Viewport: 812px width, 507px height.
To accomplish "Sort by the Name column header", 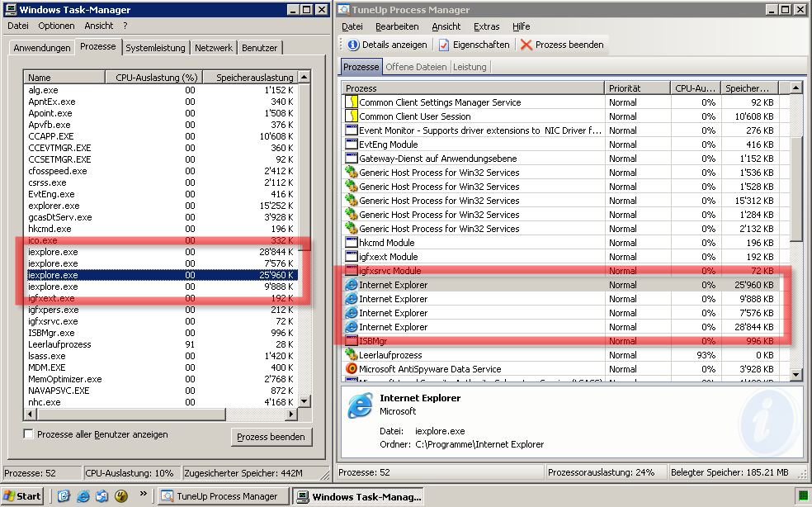I will (64, 78).
